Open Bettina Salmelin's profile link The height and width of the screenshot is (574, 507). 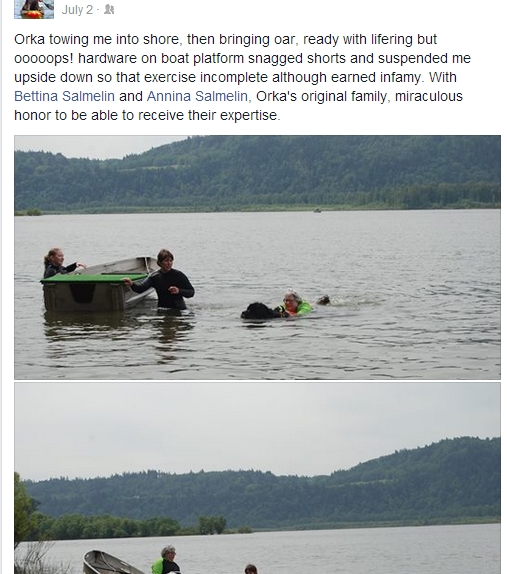click(x=64, y=96)
